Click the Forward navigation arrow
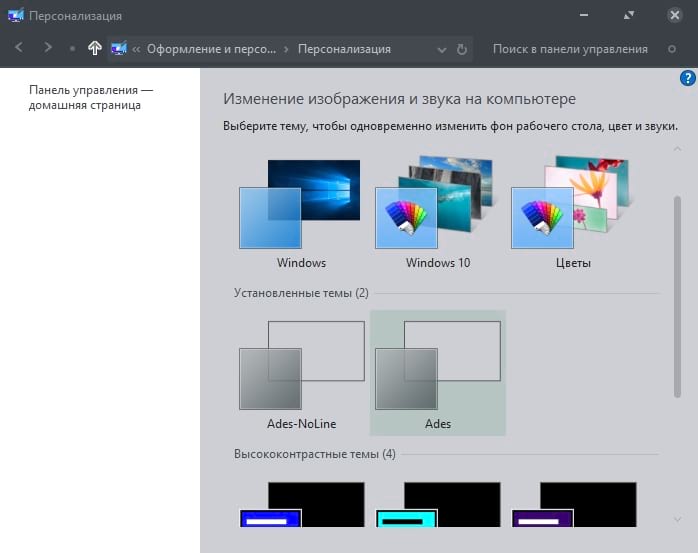The image size is (698, 553). click(x=48, y=47)
